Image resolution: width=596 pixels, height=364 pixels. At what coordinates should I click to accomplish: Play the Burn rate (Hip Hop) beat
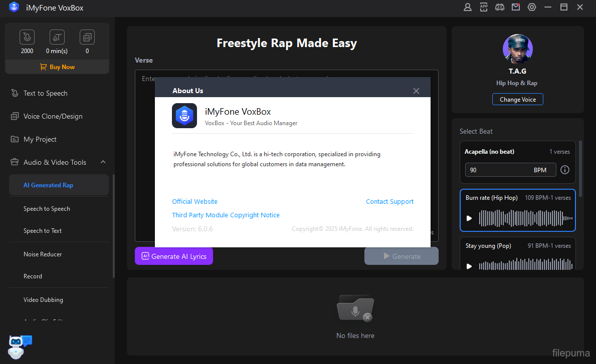coord(469,218)
